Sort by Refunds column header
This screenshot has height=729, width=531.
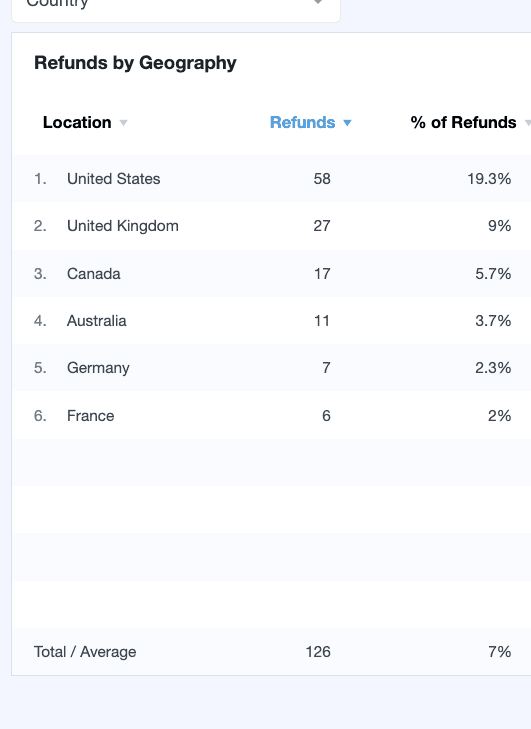[302, 123]
